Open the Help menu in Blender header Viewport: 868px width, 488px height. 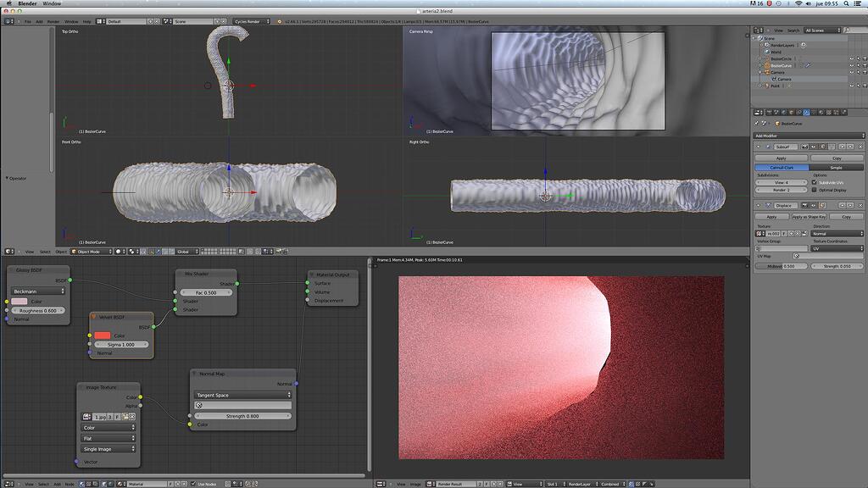pos(87,21)
